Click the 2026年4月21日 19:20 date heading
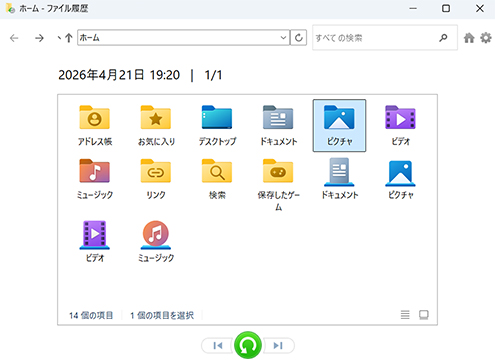The width and height of the screenshot is (495, 363). [119, 75]
